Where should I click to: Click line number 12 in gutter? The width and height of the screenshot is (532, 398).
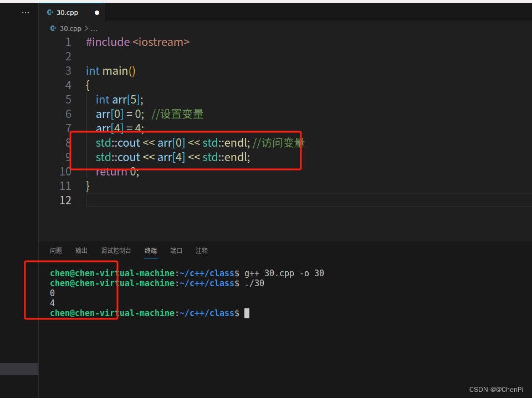click(x=65, y=200)
